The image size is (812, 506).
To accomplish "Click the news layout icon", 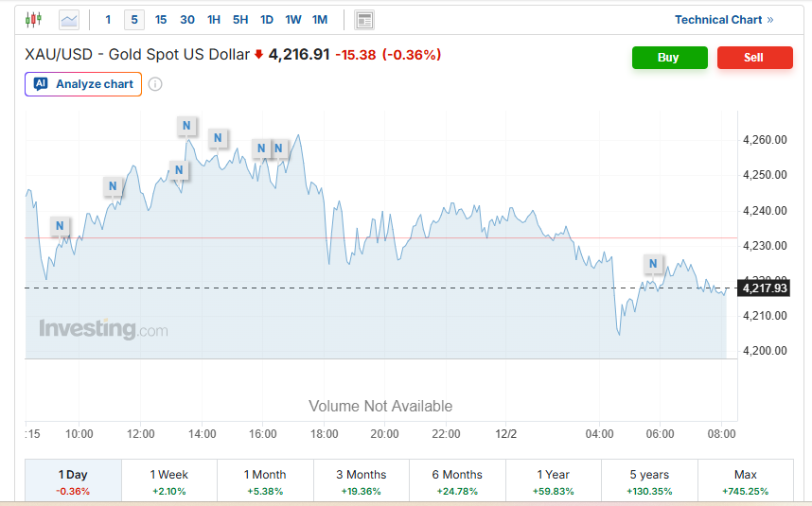I will pyautogui.click(x=364, y=20).
